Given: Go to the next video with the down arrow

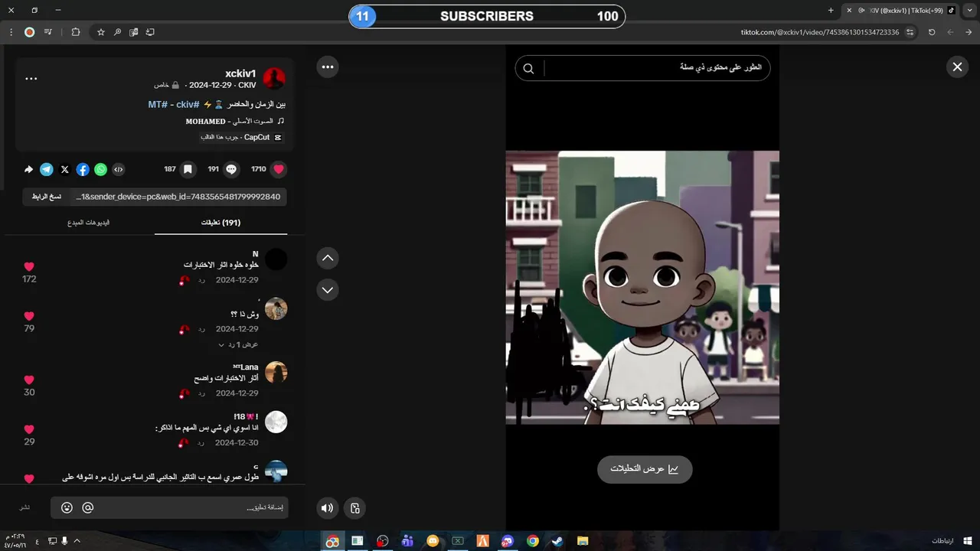Looking at the screenshot, I should [x=328, y=289].
